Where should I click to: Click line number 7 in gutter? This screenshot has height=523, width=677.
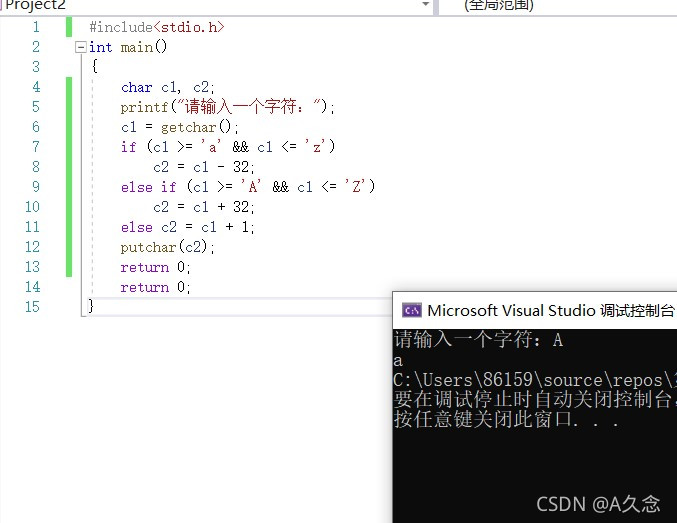[x=36, y=147]
